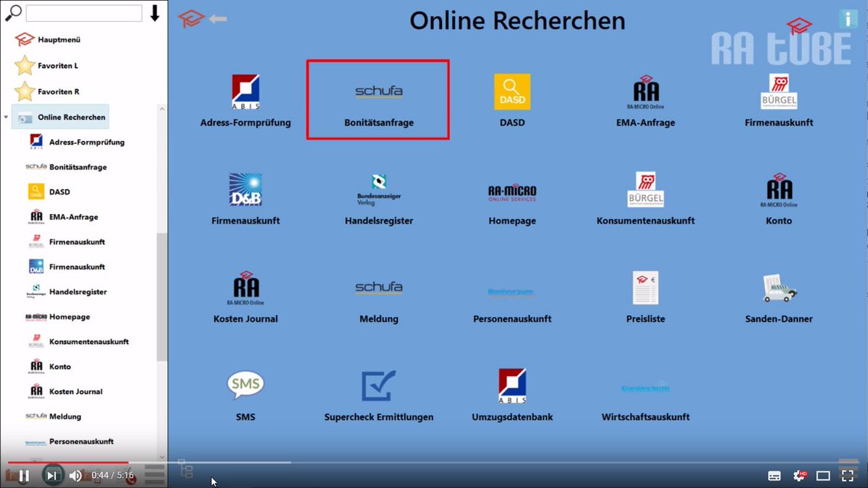
Task: Mute the video with the speaker button
Action: pos(75,476)
